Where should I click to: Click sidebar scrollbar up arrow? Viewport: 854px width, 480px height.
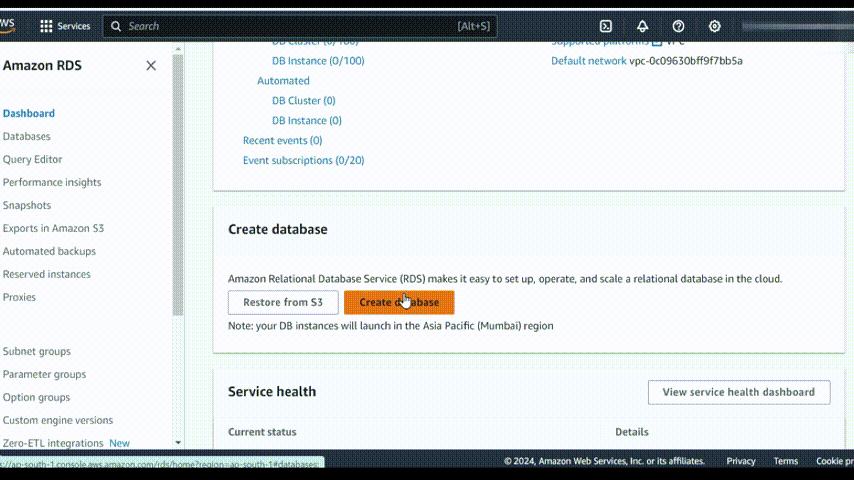click(178, 49)
